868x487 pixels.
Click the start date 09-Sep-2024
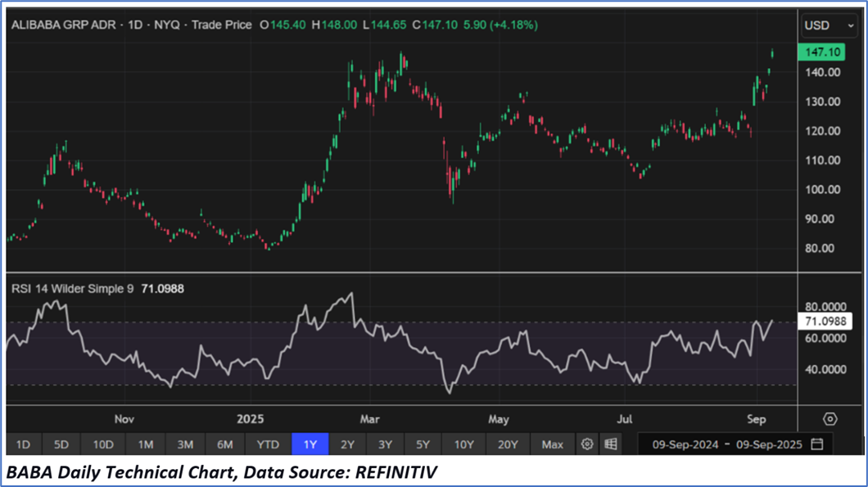click(685, 445)
